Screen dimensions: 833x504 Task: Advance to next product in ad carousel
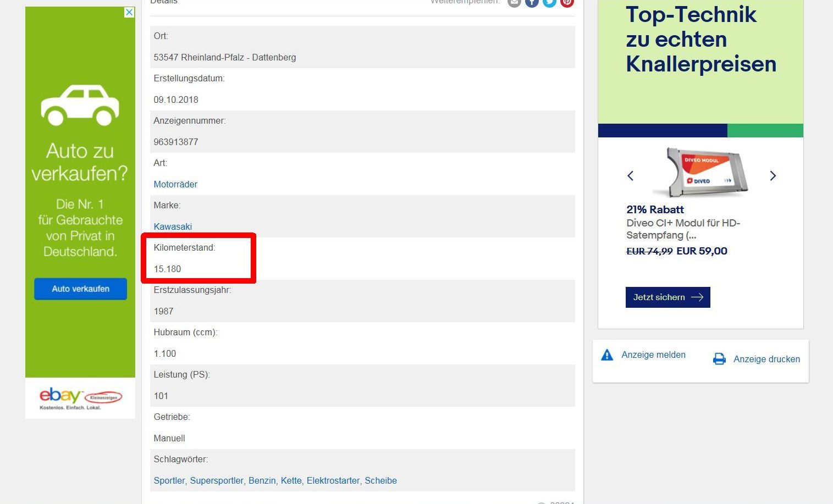coord(773,176)
